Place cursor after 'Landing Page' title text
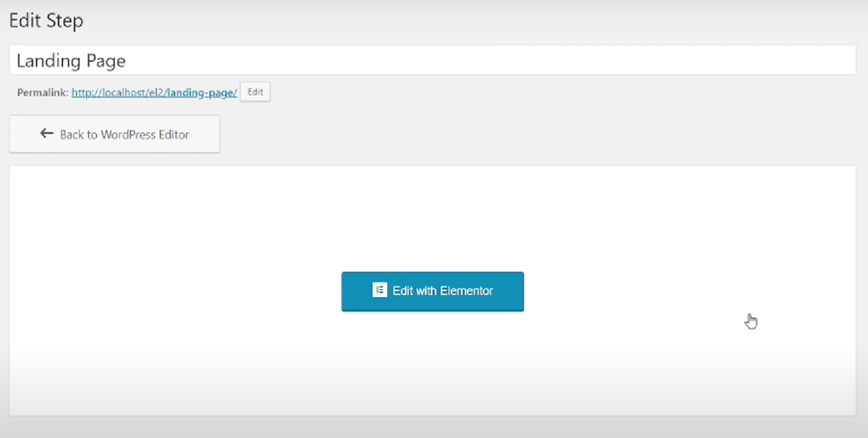868x438 pixels. click(127, 61)
